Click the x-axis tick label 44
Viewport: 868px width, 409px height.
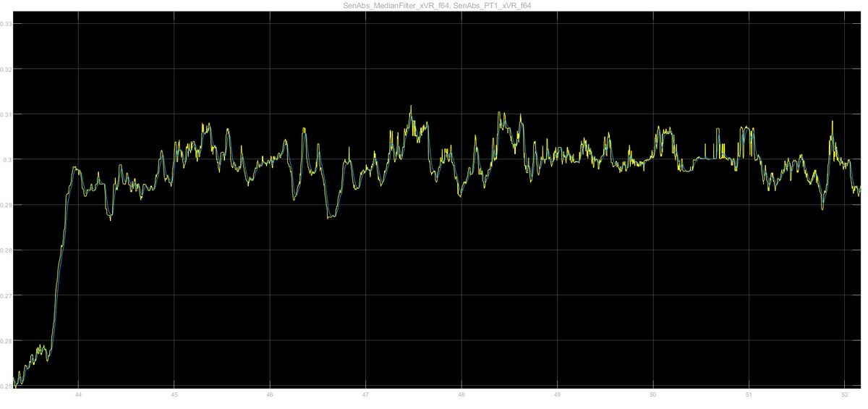pos(78,395)
